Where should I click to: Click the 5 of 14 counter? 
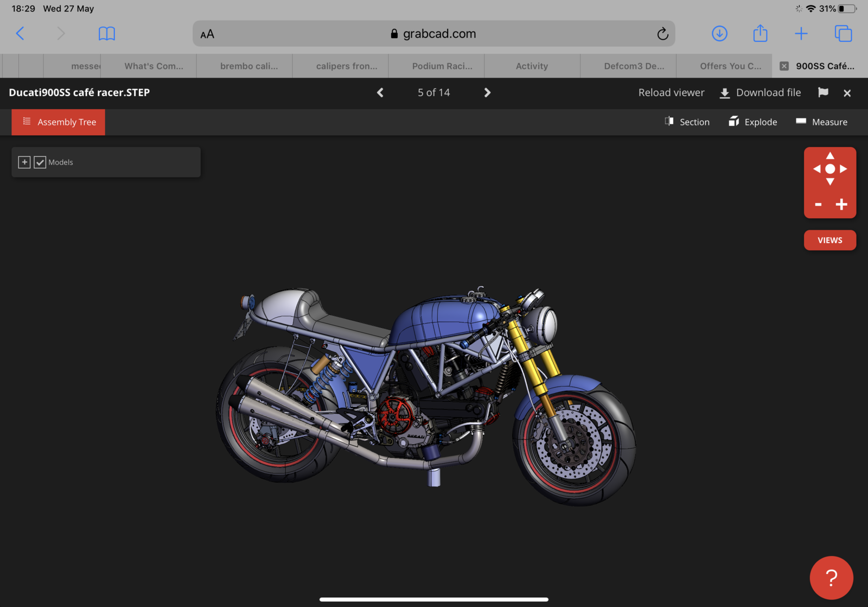click(x=433, y=93)
